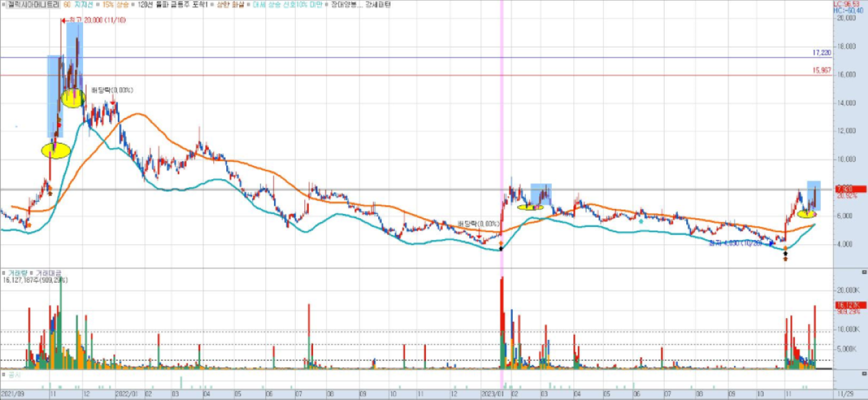Click the square marker before 공시 label

[x=4, y=374]
